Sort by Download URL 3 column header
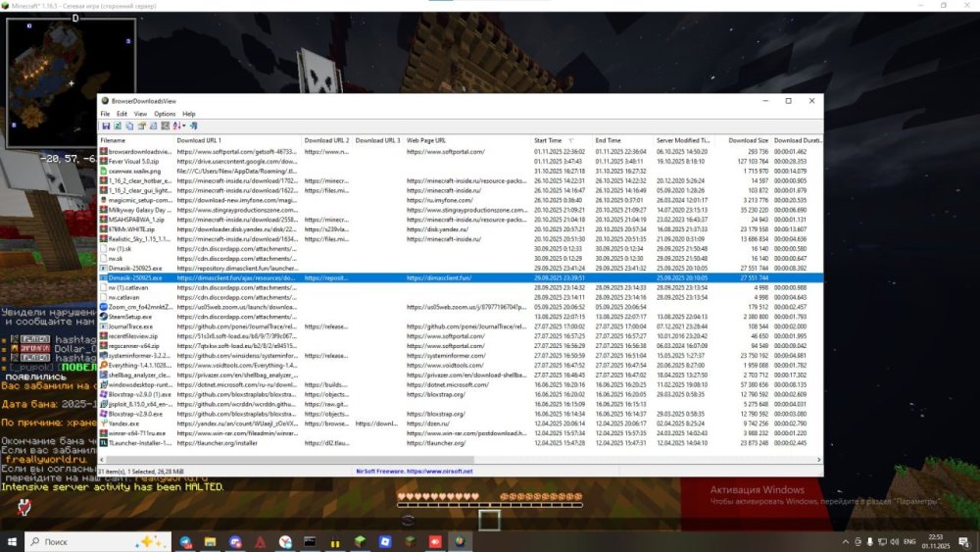Viewport: 980px width, 552px height. (378, 140)
